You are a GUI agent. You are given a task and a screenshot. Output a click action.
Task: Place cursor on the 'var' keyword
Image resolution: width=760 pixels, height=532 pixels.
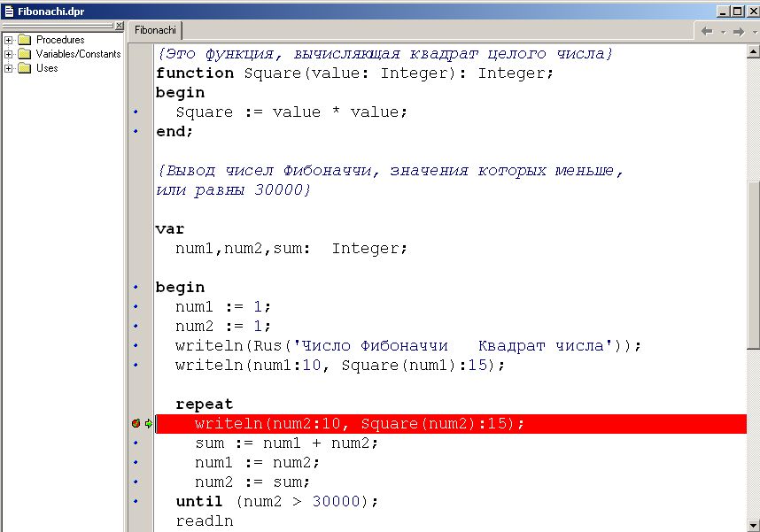pyautogui.click(x=170, y=229)
